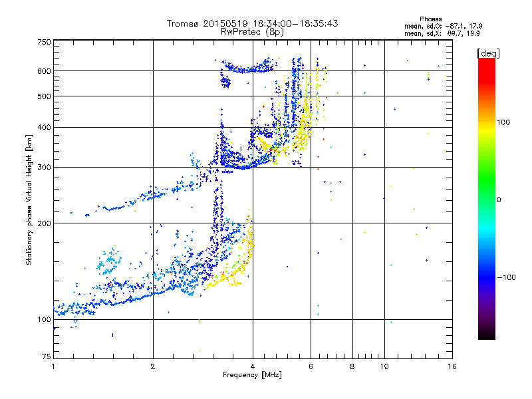The width and height of the screenshot is (532, 399).
Task: Click the 'Stationary phase Virtual Height [km]' axis label
Action: coord(29,200)
